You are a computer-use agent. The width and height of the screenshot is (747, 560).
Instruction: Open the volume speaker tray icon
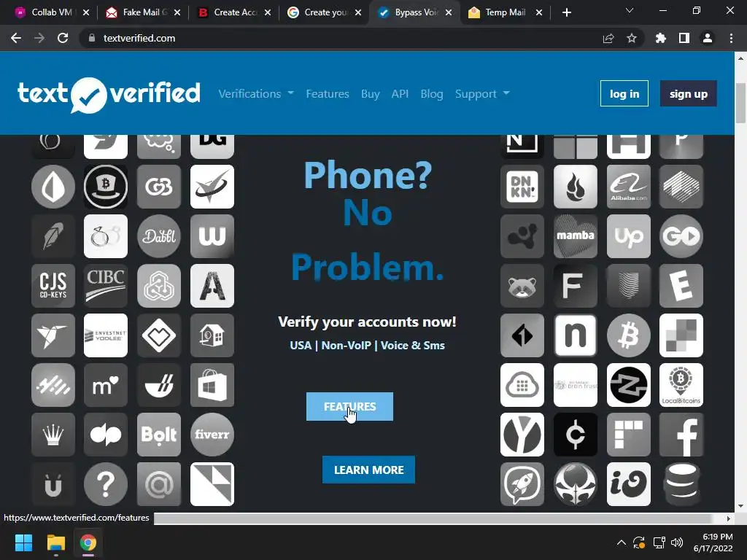[x=676, y=542]
